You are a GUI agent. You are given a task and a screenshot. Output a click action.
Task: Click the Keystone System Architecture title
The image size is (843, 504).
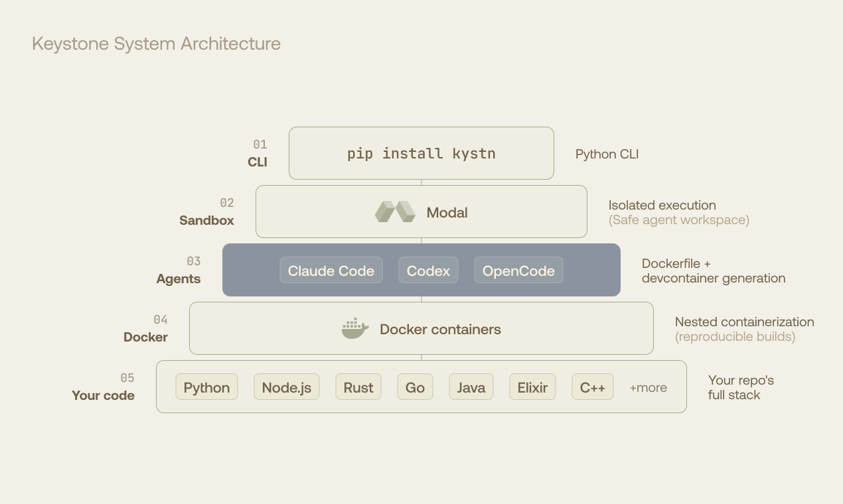point(156,44)
